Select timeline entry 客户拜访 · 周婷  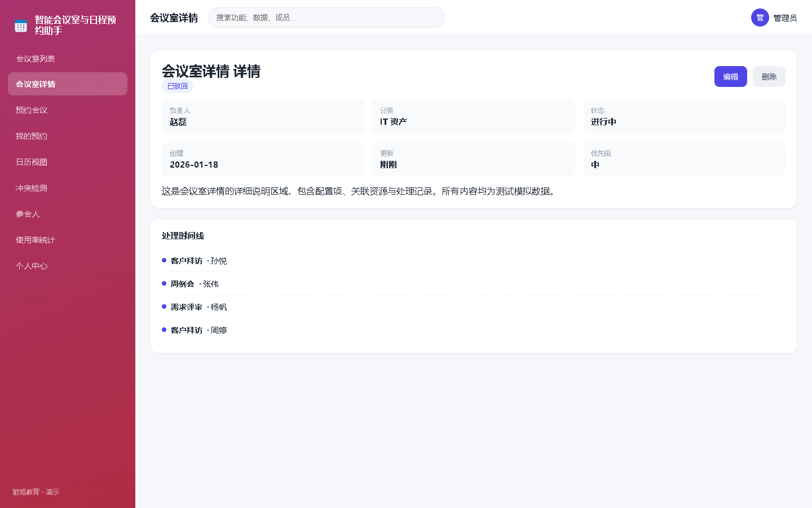[x=474, y=330]
